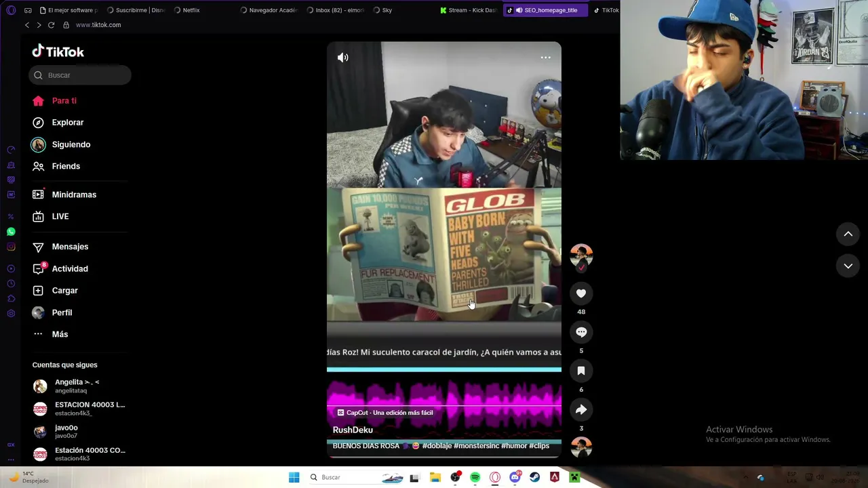Open the creator's avatar beside the video
Viewport: 868px width, 488px height.
pos(581,256)
